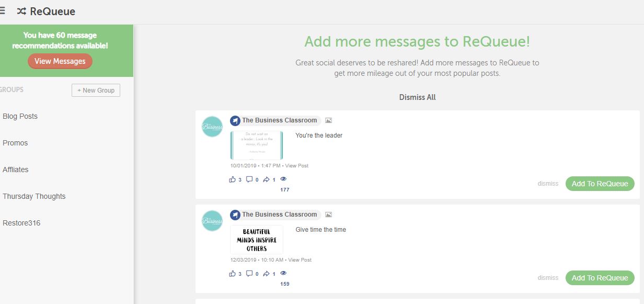The height and width of the screenshot is (304, 644).
Task: Open the "Beautiful Minds Inspire Others" thumbnail
Action: click(257, 240)
